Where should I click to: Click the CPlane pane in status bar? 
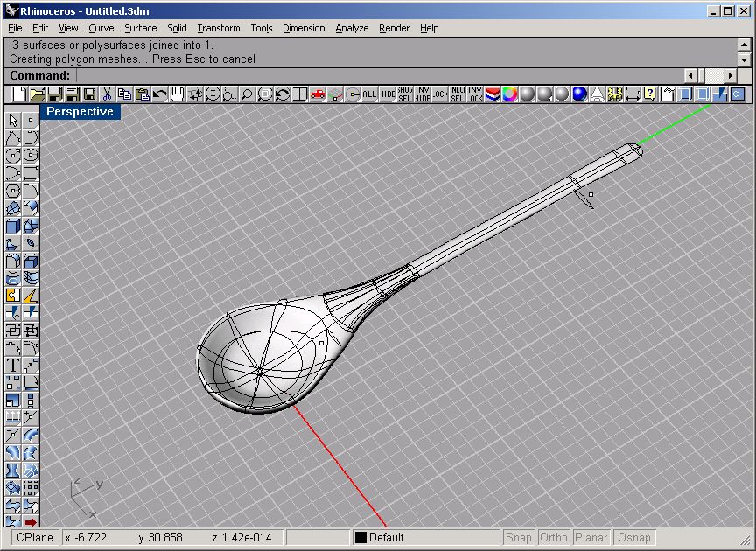point(35,537)
